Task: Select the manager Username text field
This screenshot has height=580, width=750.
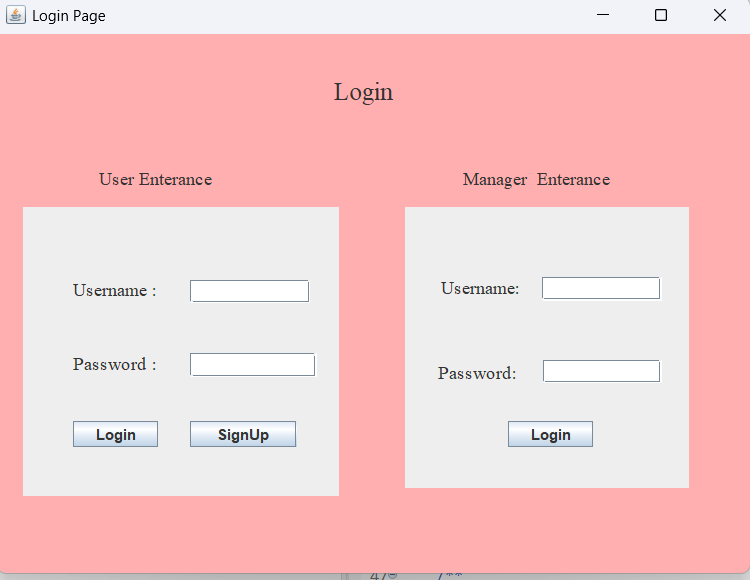Action: [x=600, y=288]
